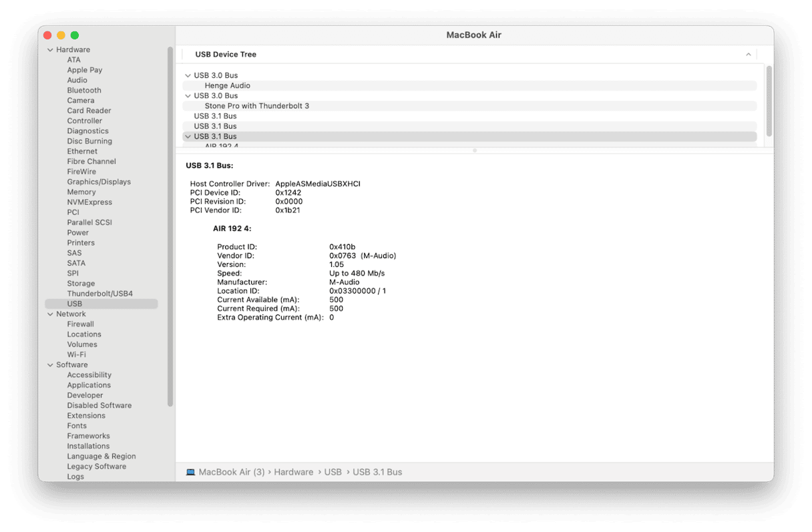This screenshot has height=532, width=812.
Task: Click Hardware in the bottom path bar
Action: pos(293,472)
